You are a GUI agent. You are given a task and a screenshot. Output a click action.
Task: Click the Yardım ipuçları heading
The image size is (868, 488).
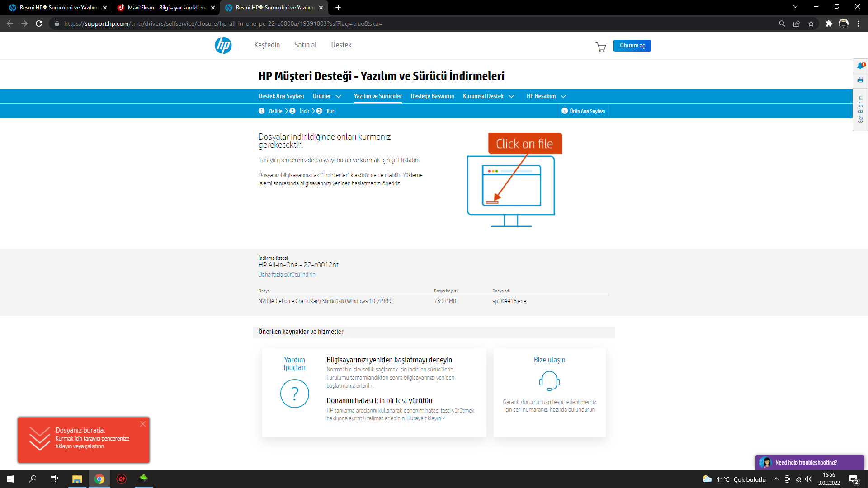[x=295, y=364]
